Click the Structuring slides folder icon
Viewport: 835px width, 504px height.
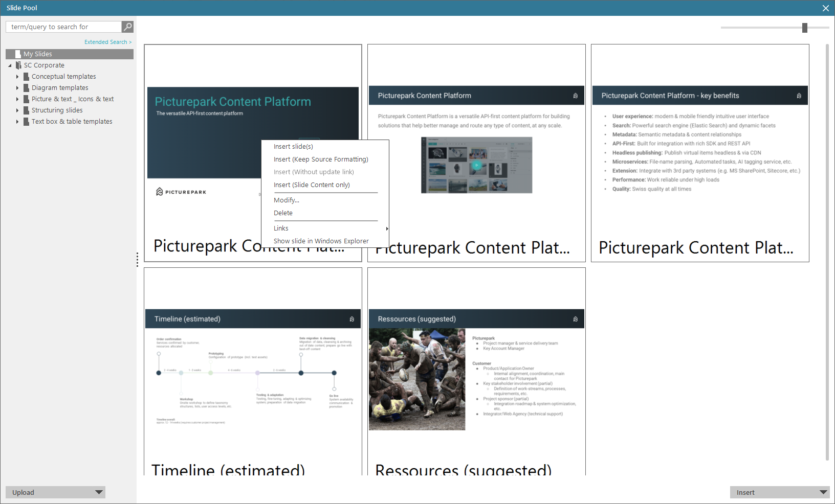(x=26, y=110)
